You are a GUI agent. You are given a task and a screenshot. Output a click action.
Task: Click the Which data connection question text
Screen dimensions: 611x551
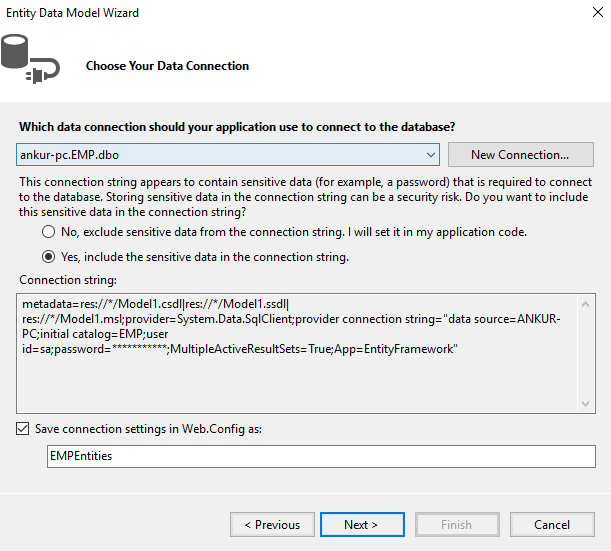click(237, 127)
